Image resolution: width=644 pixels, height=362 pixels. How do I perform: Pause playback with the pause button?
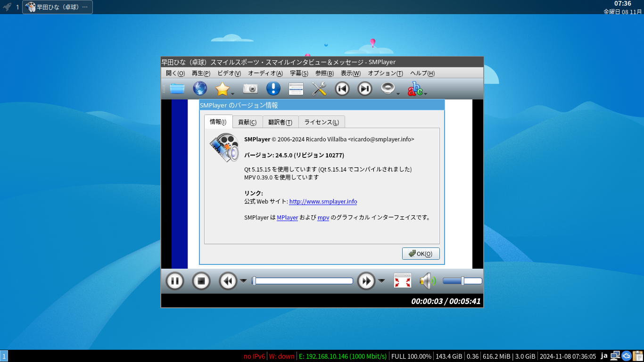tap(174, 281)
